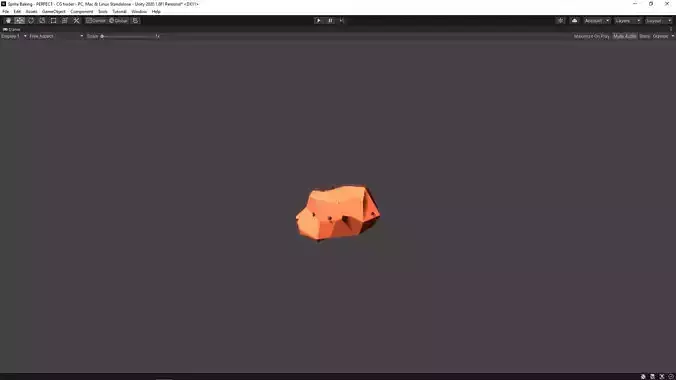Viewport: 676px width, 380px height.
Task: Open the cloud services icon
Action: 574,21
